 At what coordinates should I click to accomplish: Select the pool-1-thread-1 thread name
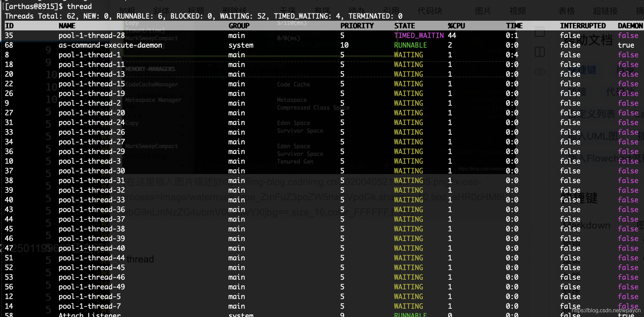(x=90, y=55)
